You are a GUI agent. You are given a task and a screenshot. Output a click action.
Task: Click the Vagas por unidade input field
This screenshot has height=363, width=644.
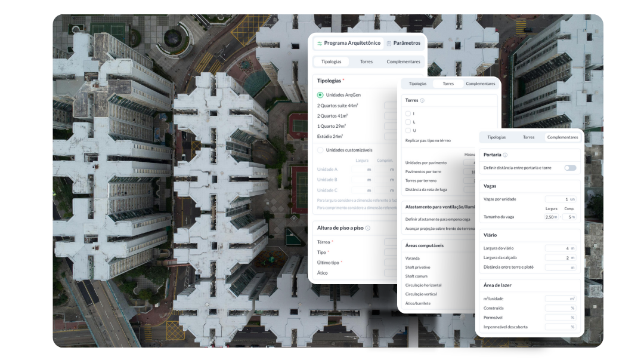[x=560, y=199]
